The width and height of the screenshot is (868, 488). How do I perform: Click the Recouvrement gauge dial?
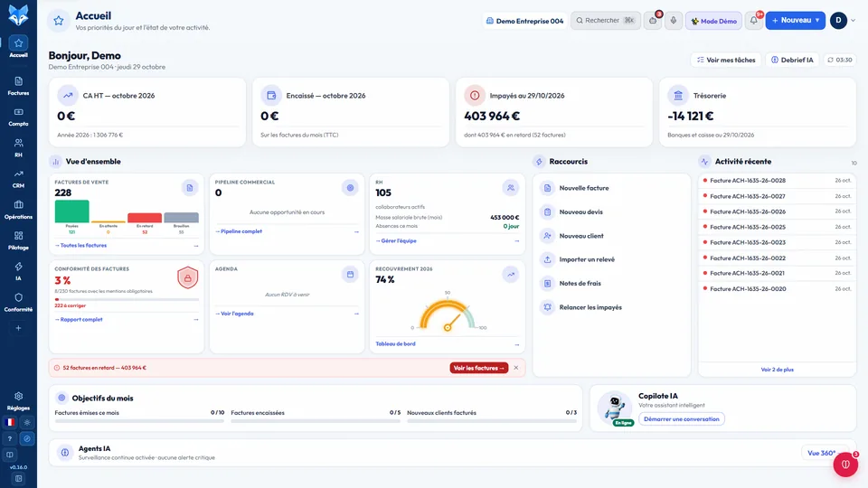448,314
